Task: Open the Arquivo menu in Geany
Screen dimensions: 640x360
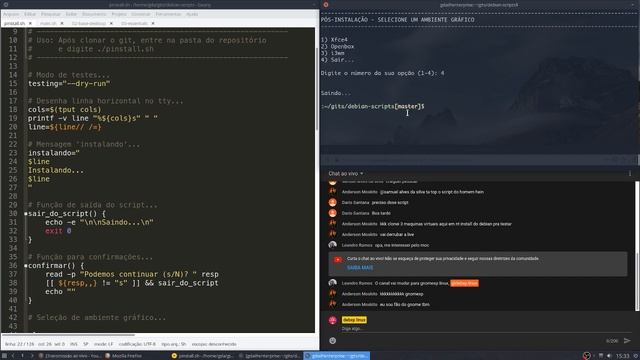Action: [11, 14]
